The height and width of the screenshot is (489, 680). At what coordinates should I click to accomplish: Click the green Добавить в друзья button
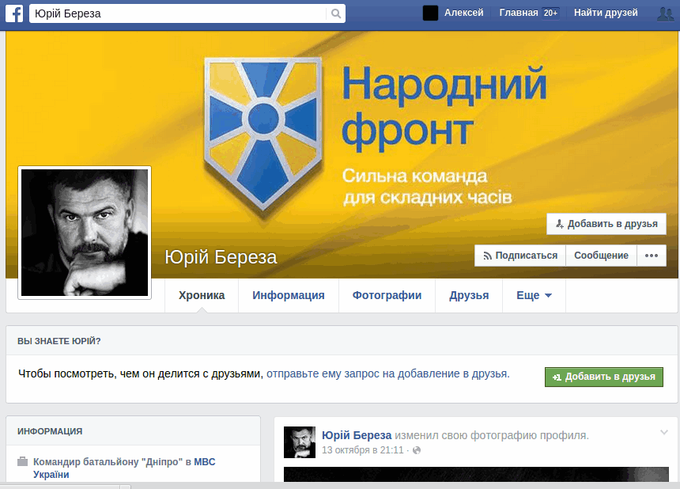[604, 377]
